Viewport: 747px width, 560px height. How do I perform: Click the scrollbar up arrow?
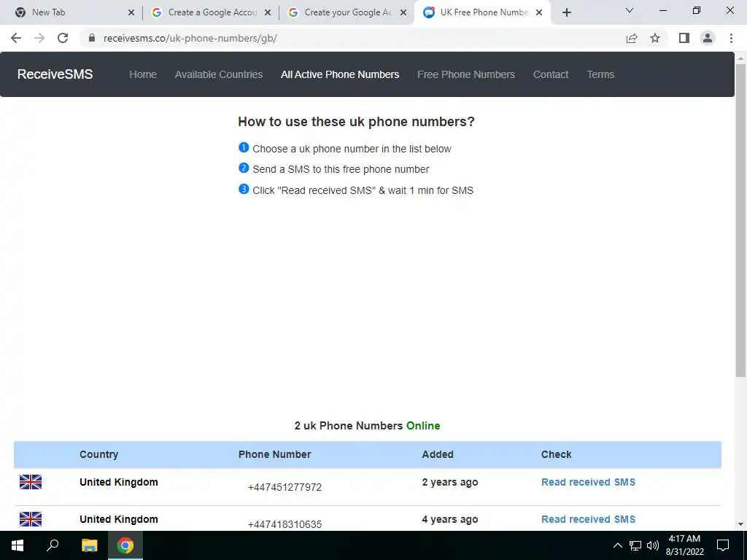[x=740, y=58]
